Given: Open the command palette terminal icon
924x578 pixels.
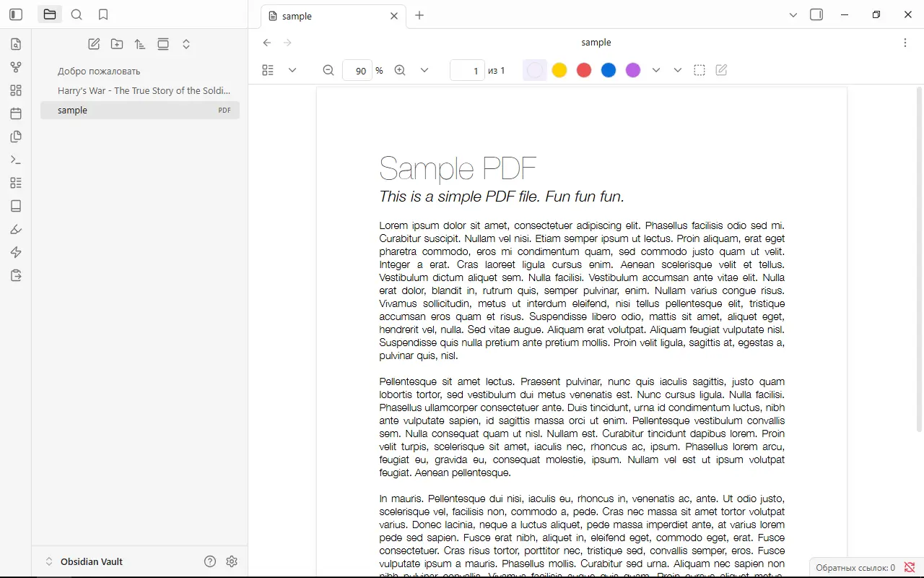Looking at the screenshot, I should 16,160.
